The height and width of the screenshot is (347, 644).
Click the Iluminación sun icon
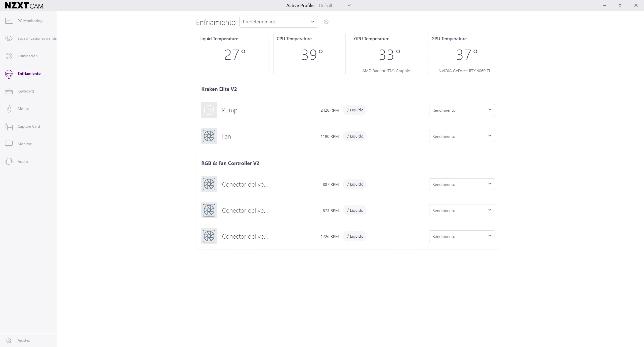tap(9, 56)
